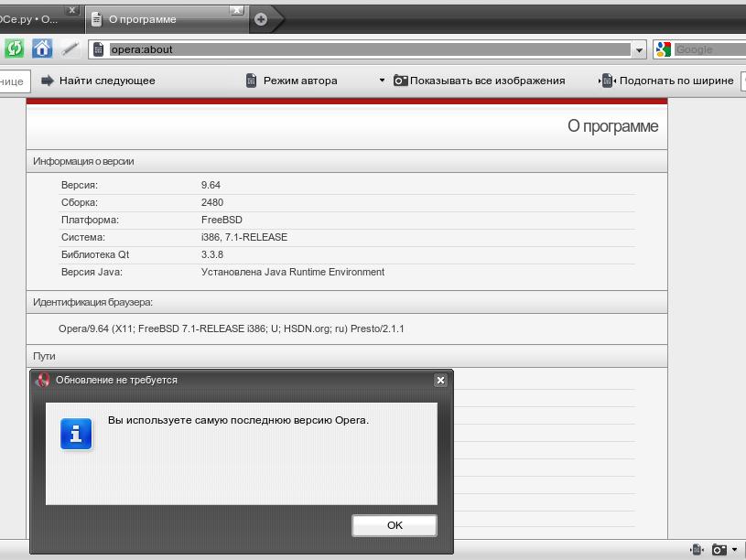The height and width of the screenshot is (560, 746).
Task: Click the fit-to-width icon in the status bar
Action: coord(697,550)
